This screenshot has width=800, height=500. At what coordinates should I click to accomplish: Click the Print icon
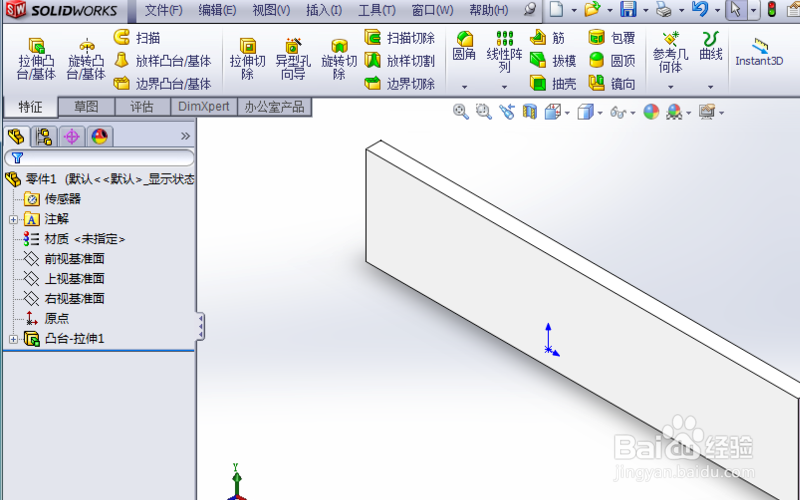point(664,9)
